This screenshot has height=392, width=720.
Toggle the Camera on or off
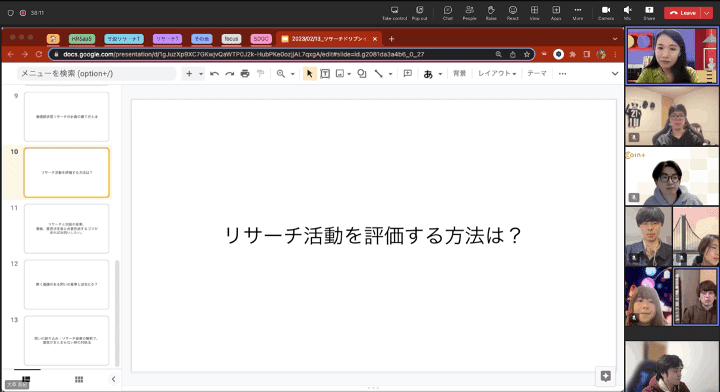[x=606, y=13]
